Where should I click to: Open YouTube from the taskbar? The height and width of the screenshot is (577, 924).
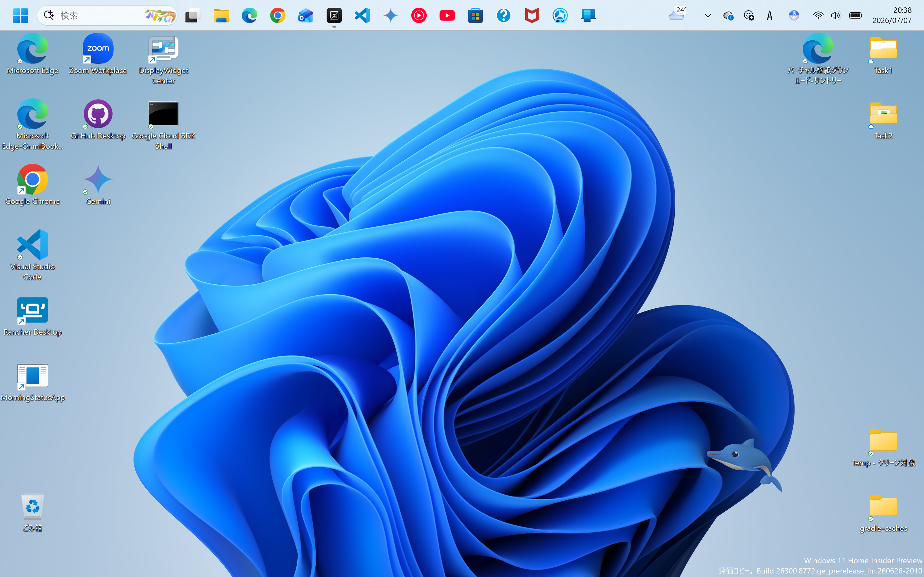[447, 15]
